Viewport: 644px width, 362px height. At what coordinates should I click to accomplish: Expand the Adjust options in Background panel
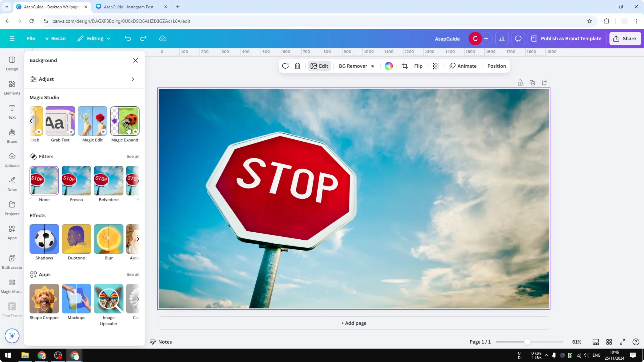coord(133,79)
